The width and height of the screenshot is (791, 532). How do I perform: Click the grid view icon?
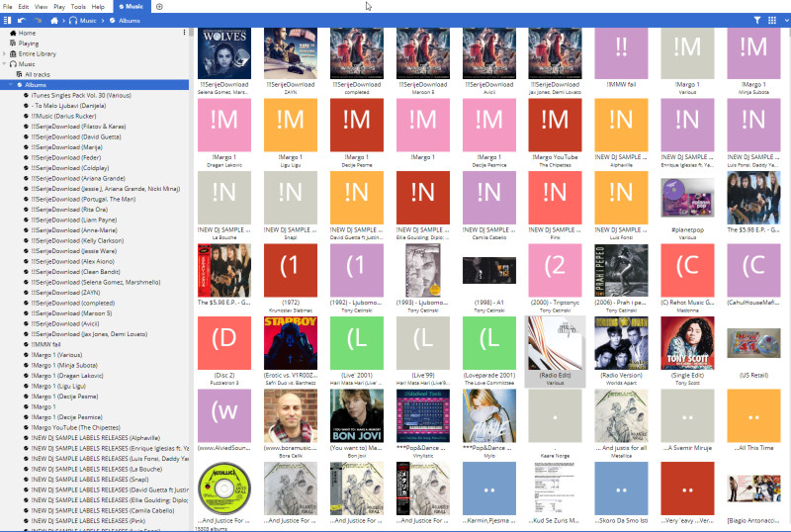pos(772,20)
